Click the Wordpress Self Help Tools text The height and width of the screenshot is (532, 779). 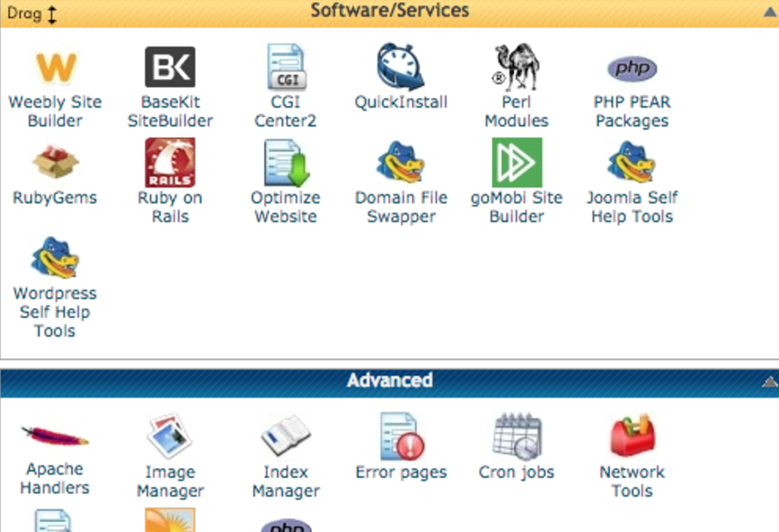point(55,312)
